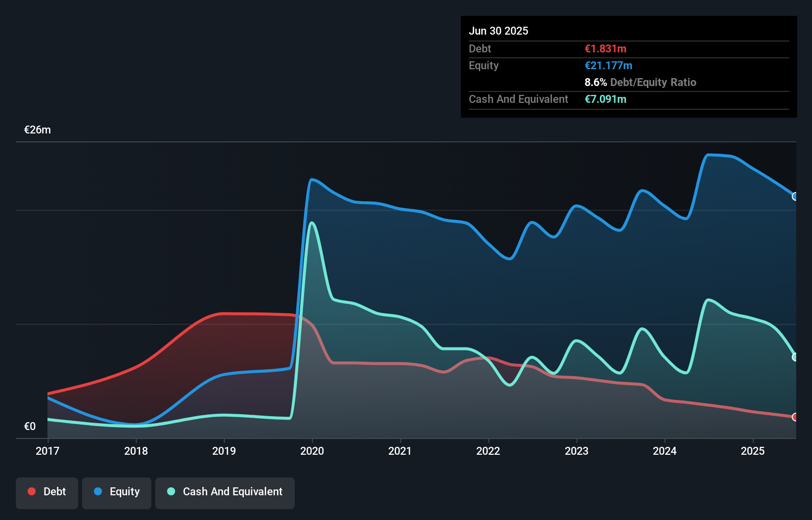Click the 2020 x-axis year label
Viewport: 812px width, 520px height.
312,451
